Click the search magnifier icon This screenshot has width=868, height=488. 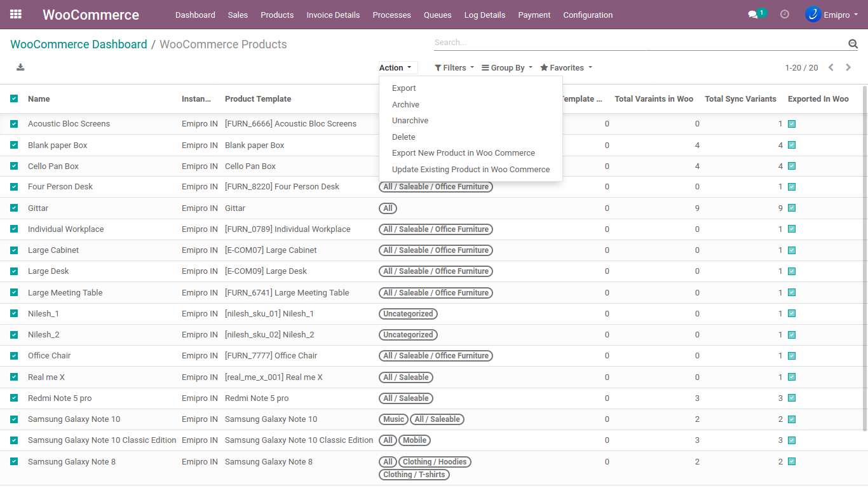point(853,43)
